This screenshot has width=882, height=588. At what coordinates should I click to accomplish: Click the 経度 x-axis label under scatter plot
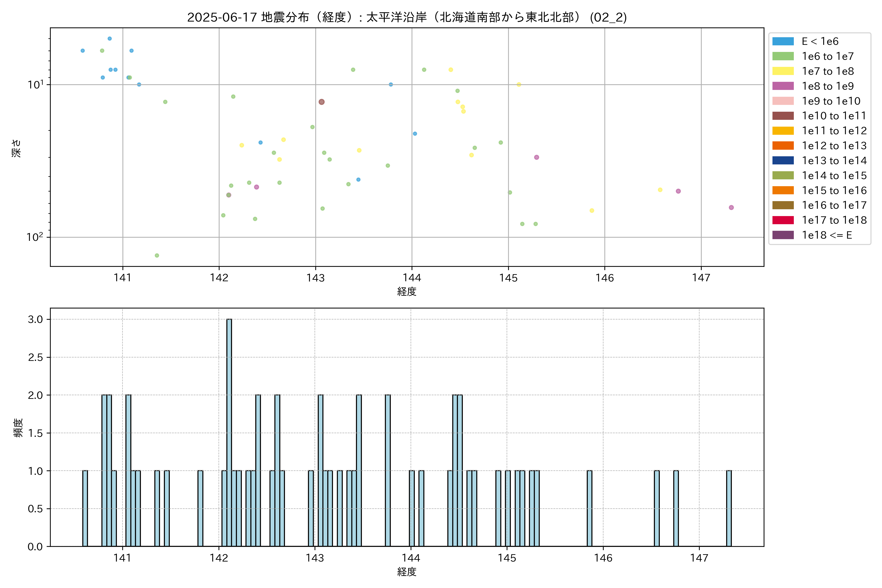point(407,291)
